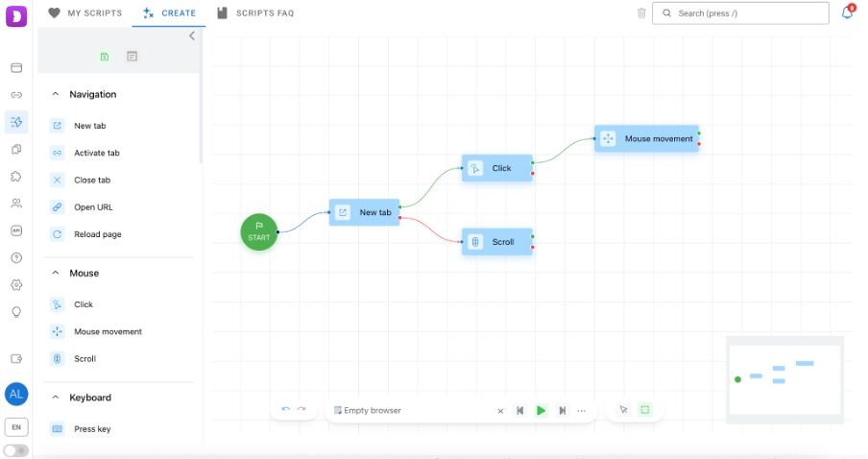Click the green save script icon
This screenshot has width=868, height=459.
click(105, 57)
